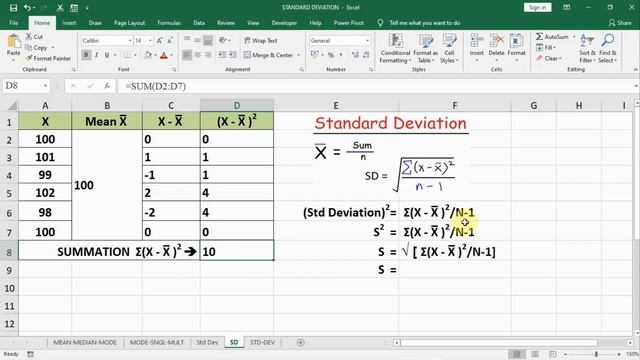
Task: Open Find & Select options
Action: [608, 49]
